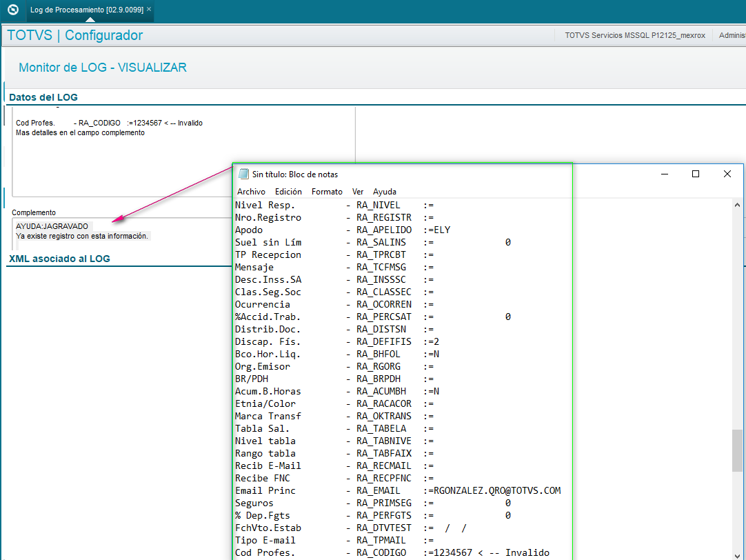Image resolution: width=746 pixels, height=560 pixels.
Task: Click the Nro.Registro row in Notepad
Action: point(334,217)
